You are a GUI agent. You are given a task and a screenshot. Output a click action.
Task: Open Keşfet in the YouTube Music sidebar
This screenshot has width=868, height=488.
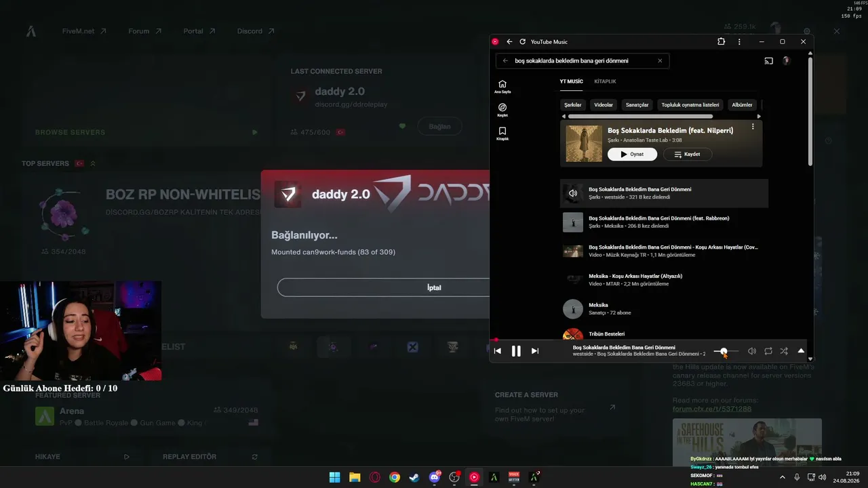[x=502, y=110]
